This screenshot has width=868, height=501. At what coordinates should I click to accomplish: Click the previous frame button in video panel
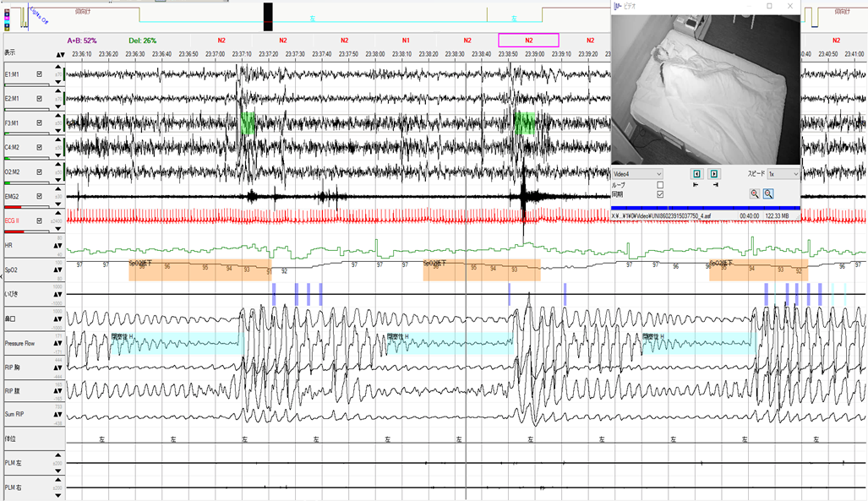pyautogui.click(x=696, y=174)
